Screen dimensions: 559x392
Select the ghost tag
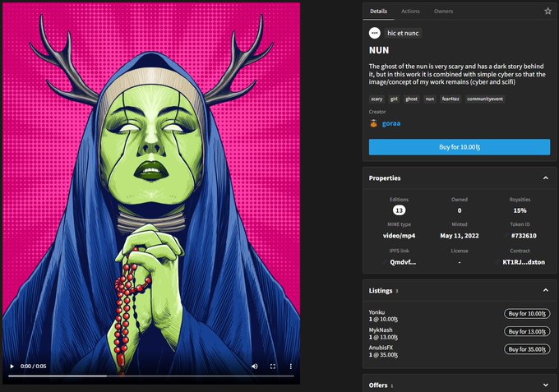(x=411, y=99)
